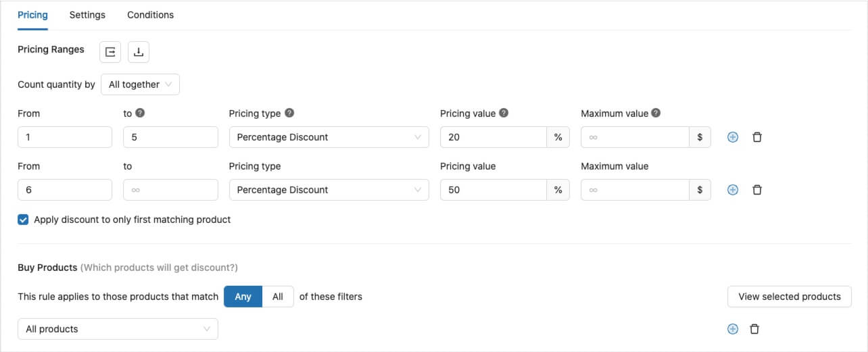Viewport: 868px width, 352px height.
Task: Click the Pricing value field containing 50
Action: click(493, 190)
